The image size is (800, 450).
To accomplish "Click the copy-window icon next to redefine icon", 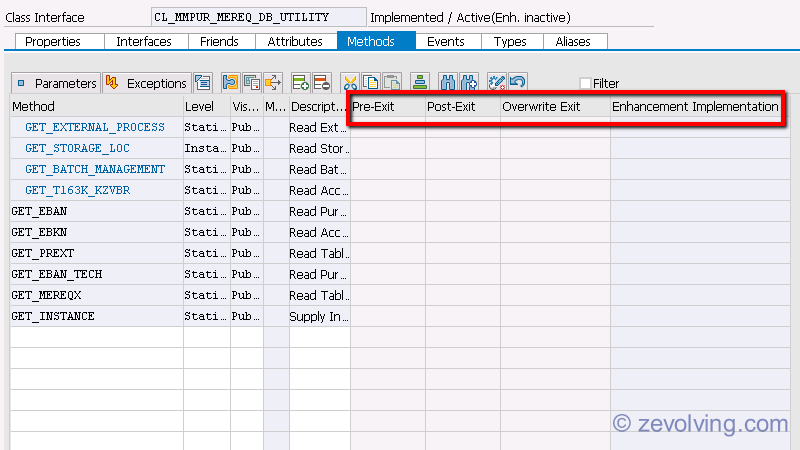I will pyautogui.click(x=252, y=83).
